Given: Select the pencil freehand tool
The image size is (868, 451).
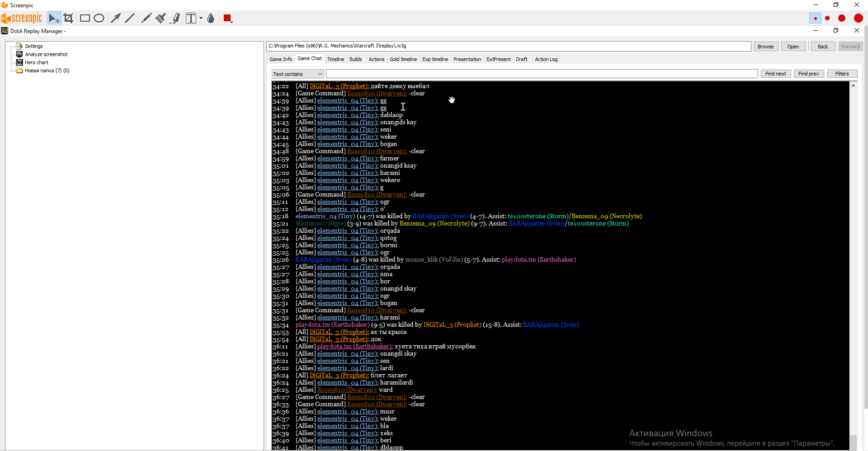Looking at the screenshot, I should click(146, 18).
